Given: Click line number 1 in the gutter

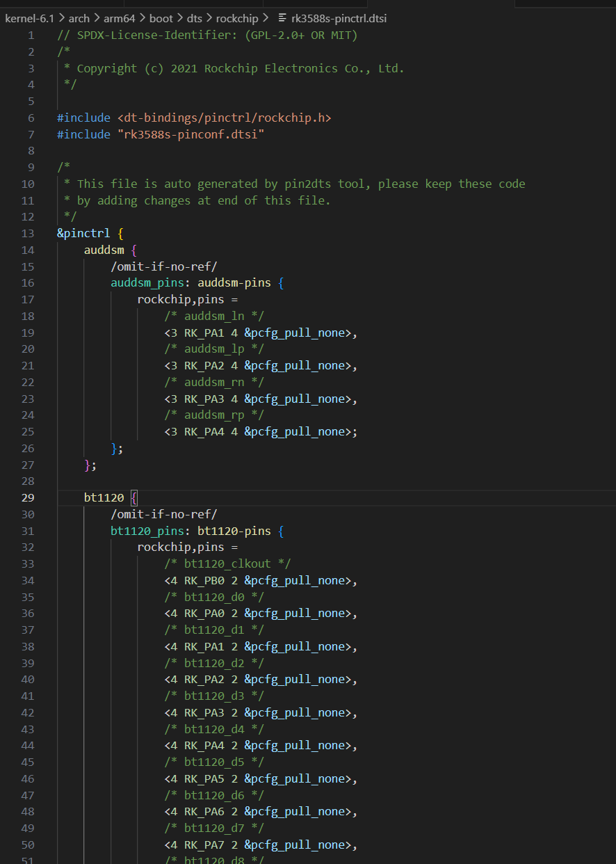Looking at the screenshot, I should (31, 35).
